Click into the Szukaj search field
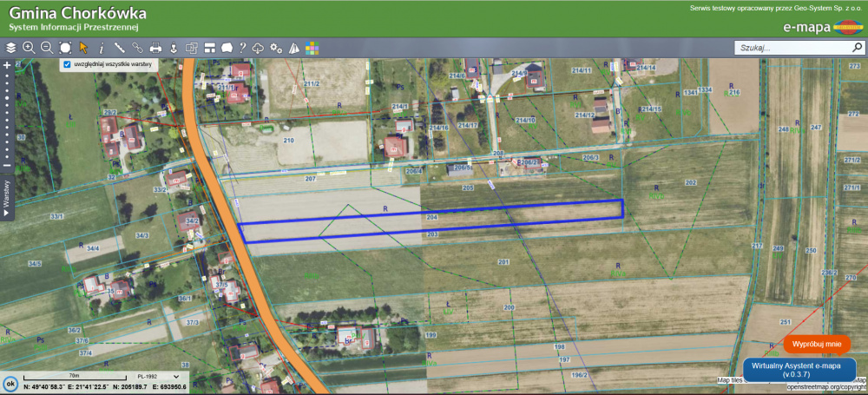Image resolution: width=868 pixels, height=395 pixels. (x=788, y=49)
